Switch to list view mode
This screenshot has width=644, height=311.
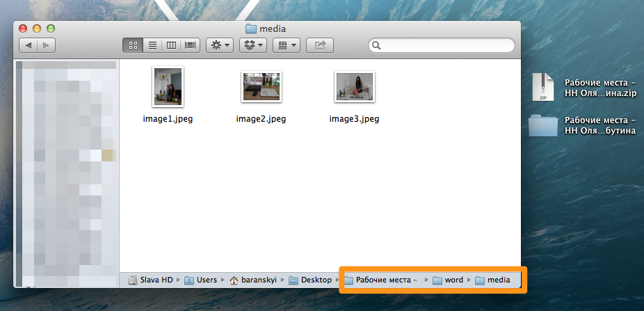152,45
